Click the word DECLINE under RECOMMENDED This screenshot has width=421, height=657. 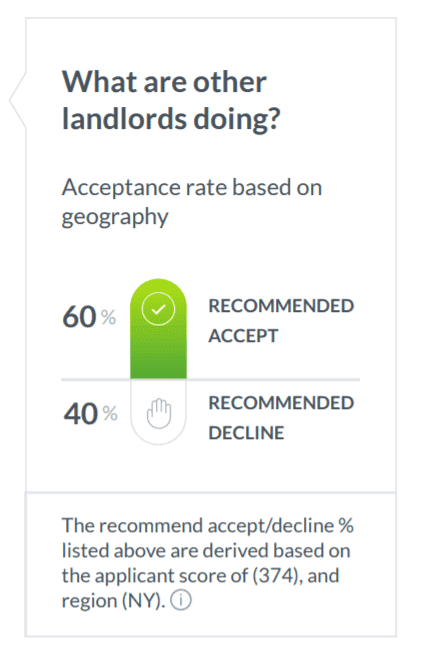click(246, 433)
